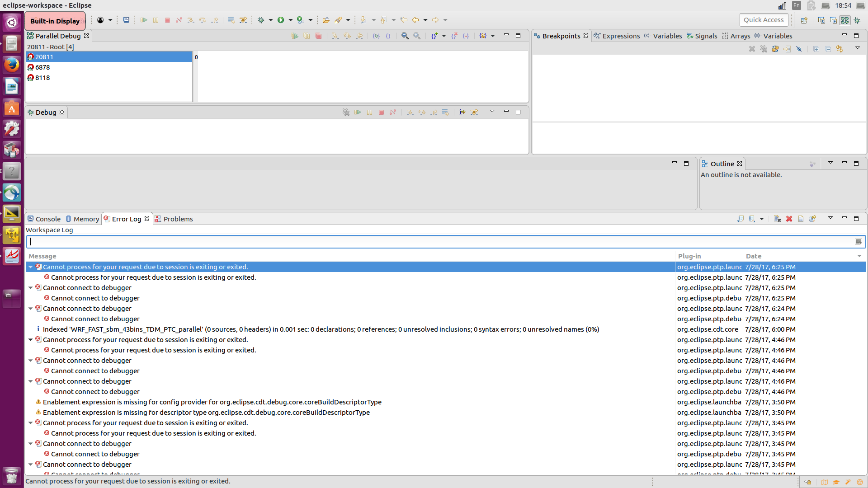Open the Outline view menu triangle

point(830,163)
